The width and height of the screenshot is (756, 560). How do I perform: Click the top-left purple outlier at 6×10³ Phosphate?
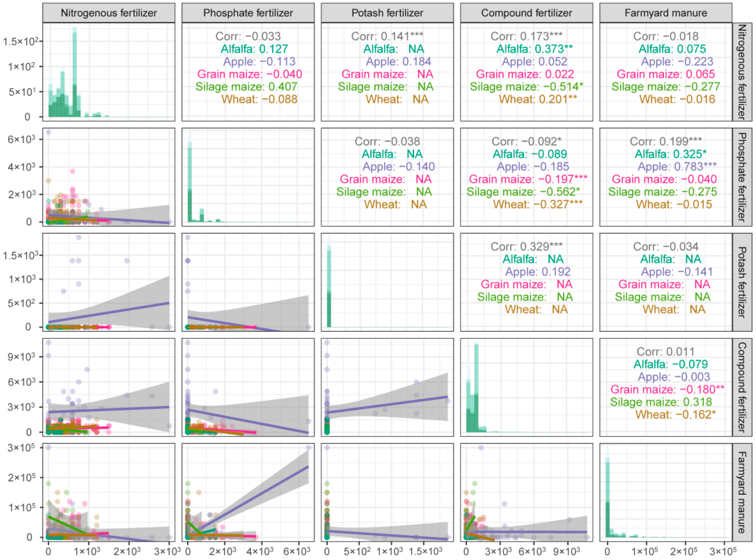(49, 132)
